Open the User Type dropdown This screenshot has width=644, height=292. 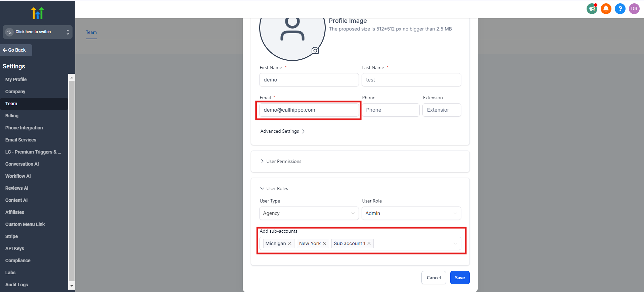pyautogui.click(x=309, y=213)
